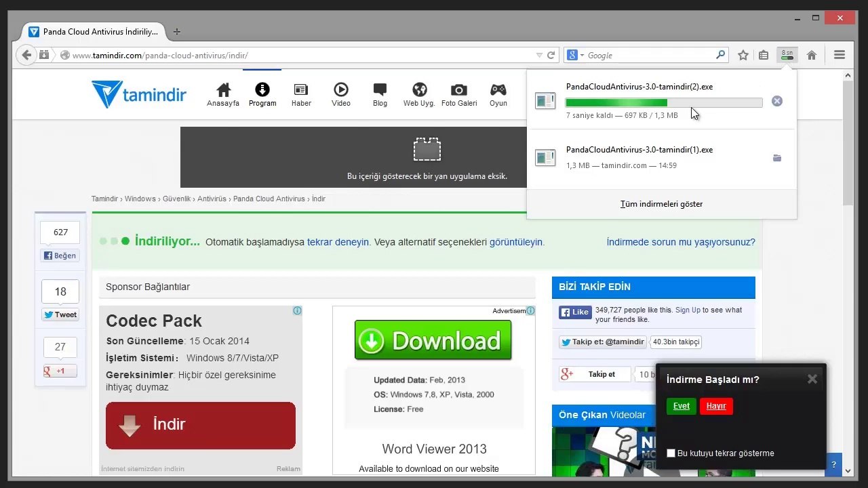Answer Hayır in the download popup

pyautogui.click(x=716, y=406)
